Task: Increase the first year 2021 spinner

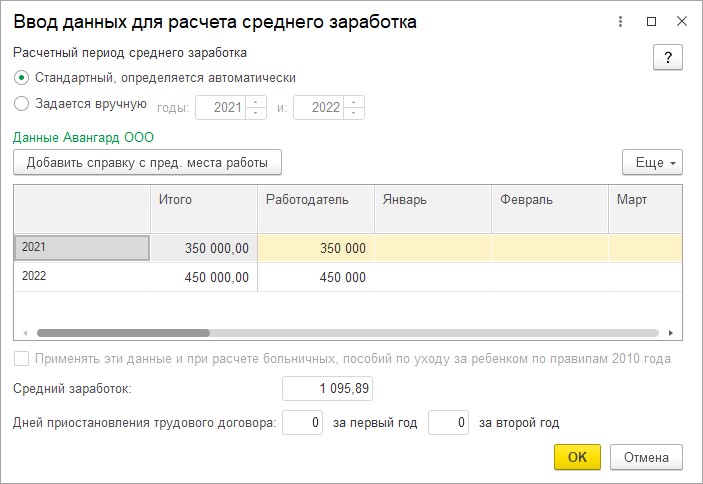Action: [256, 102]
